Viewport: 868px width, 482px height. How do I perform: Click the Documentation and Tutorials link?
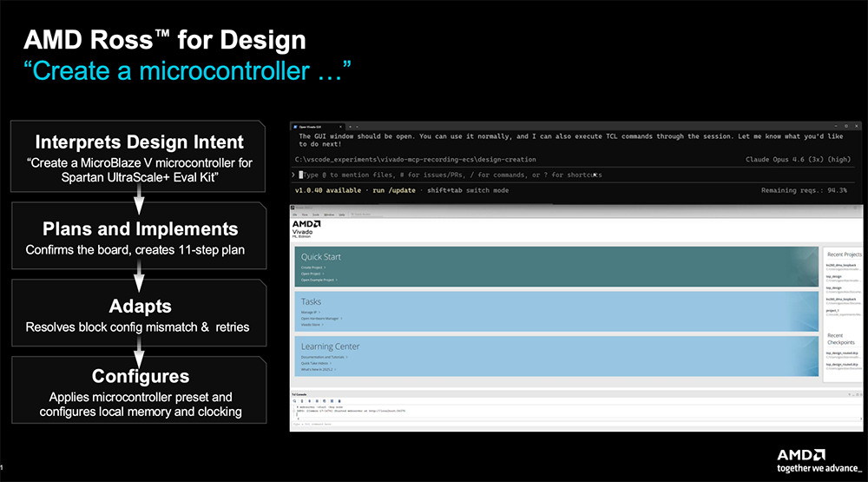click(x=323, y=357)
